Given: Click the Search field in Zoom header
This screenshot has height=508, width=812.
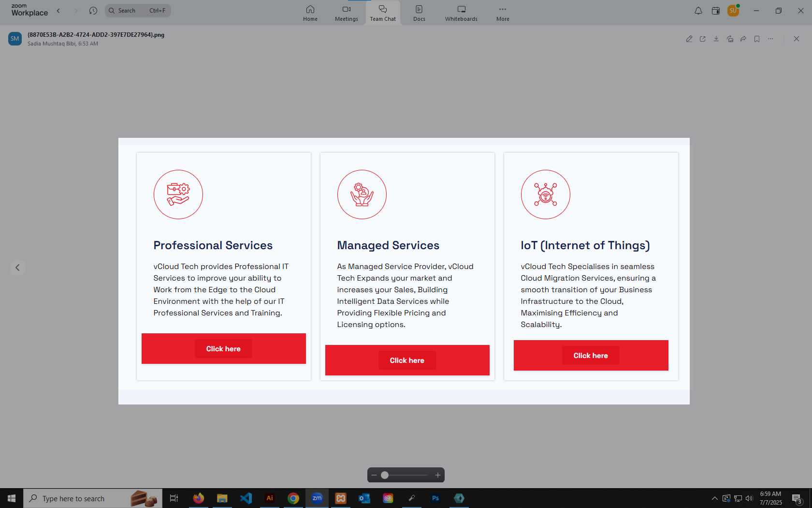Looking at the screenshot, I should (138, 11).
